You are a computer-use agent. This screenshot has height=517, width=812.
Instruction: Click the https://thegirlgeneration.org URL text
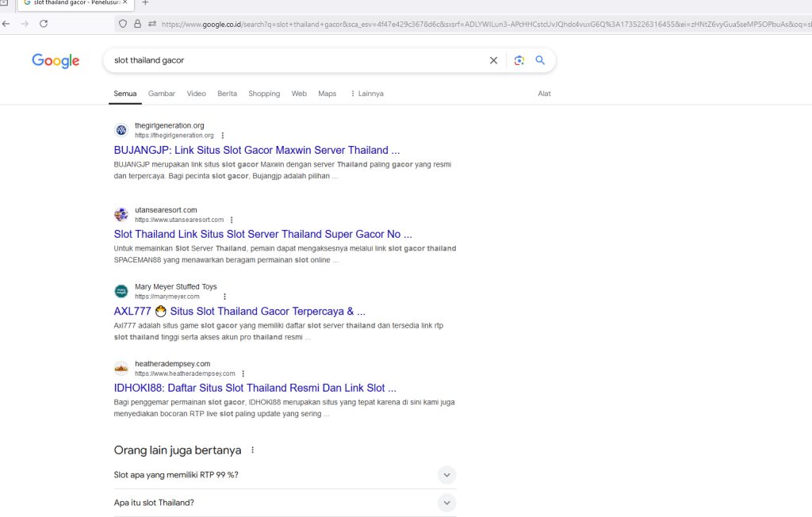[174, 136]
